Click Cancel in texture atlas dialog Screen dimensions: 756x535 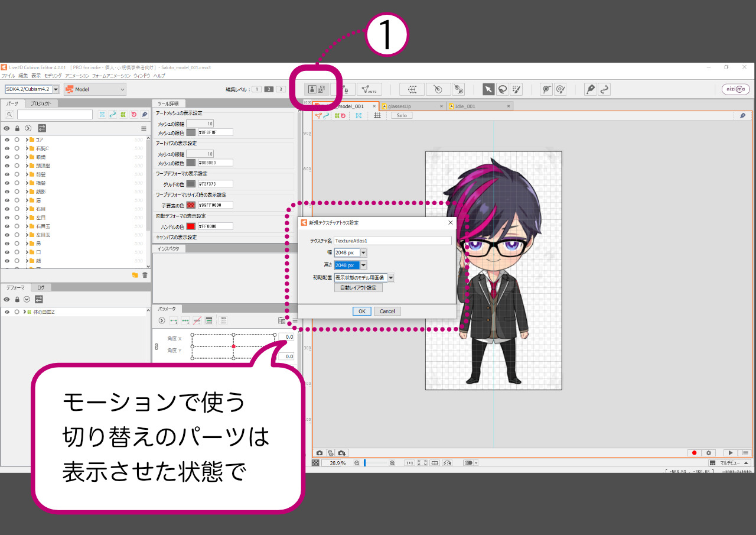point(387,311)
